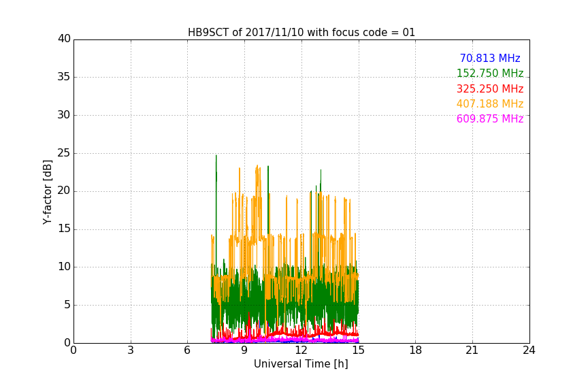Image resolution: width=588 pixels, height=392 pixels.
Task: Click the 6 tick on the time axis
Action: pyautogui.click(x=187, y=350)
